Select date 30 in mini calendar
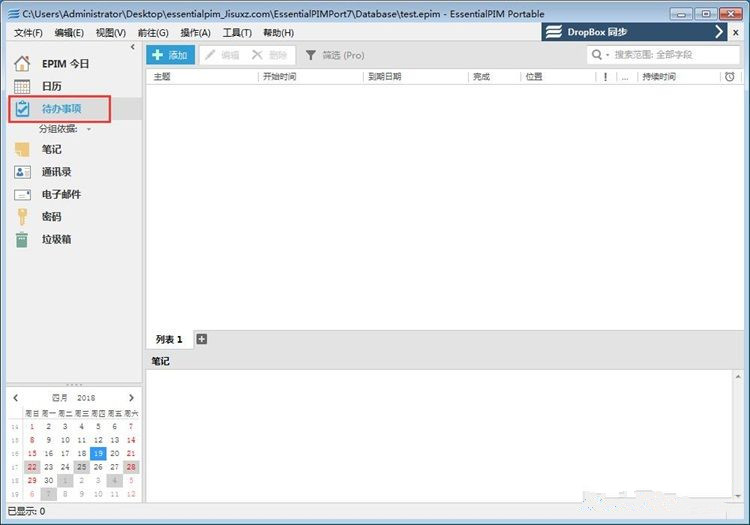 48,480
